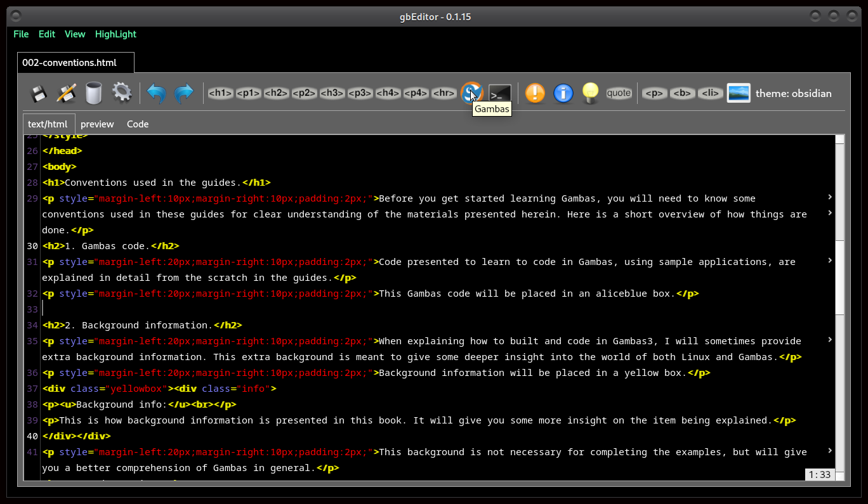Insert a horizontal rule <hr> tag
The height and width of the screenshot is (504, 868).
pyautogui.click(x=444, y=93)
